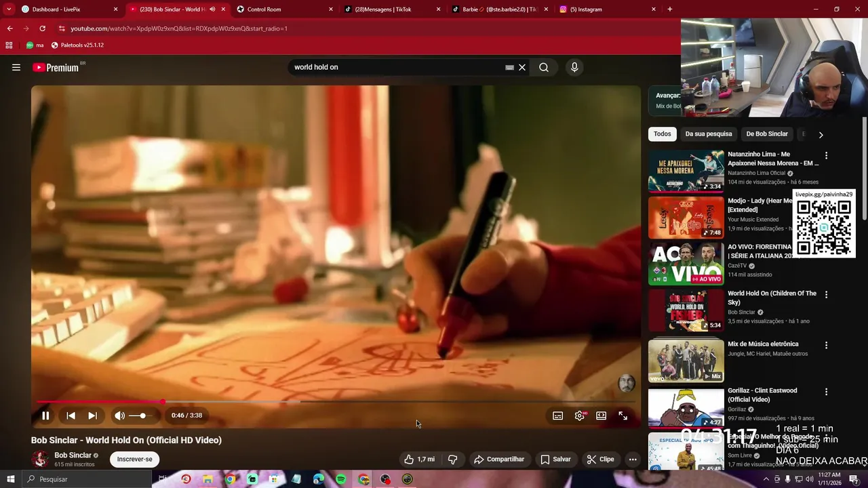
Task: Open Spotify from the taskbar
Action: (341, 479)
